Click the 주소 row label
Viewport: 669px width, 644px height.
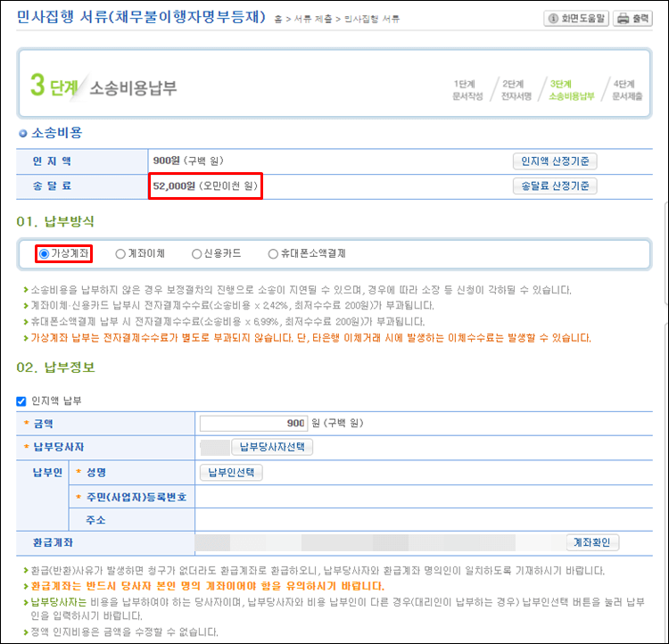[x=95, y=520]
